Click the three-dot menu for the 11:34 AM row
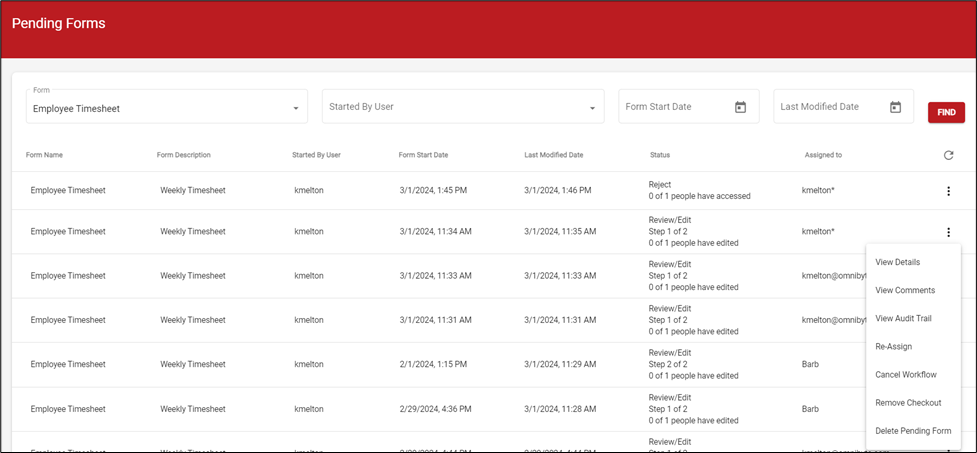The height and width of the screenshot is (453, 977). pyautogui.click(x=947, y=232)
